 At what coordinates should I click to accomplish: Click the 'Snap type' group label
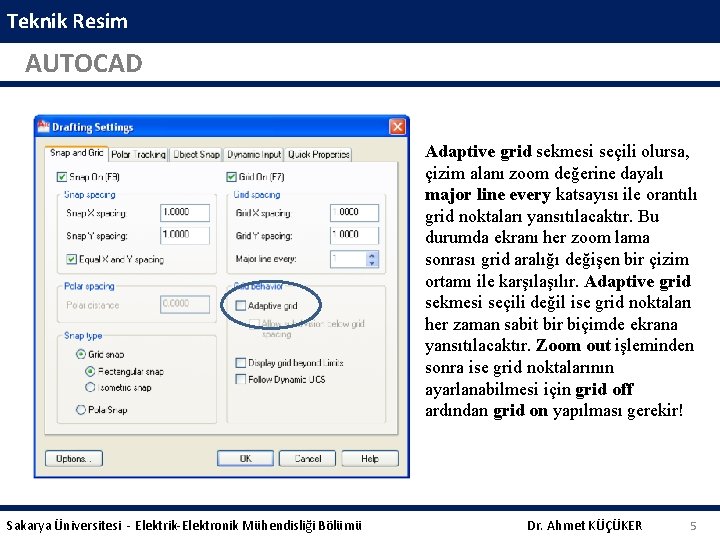(x=83, y=336)
